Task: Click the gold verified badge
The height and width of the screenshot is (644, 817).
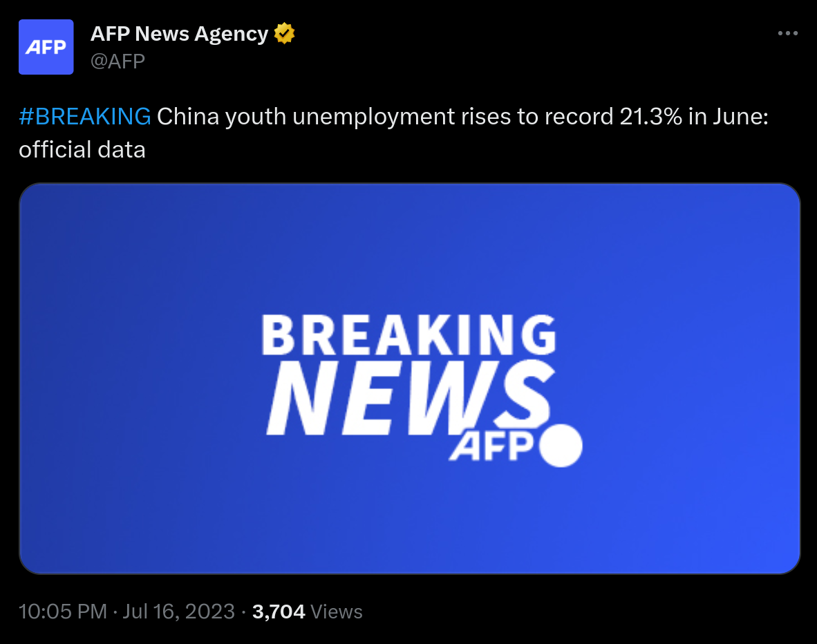Action: click(x=284, y=33)
